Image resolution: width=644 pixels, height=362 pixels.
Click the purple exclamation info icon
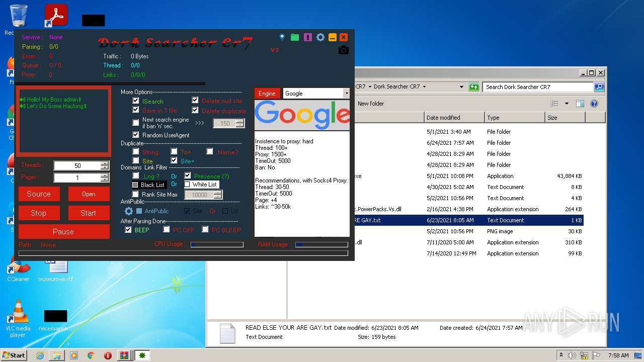(x=308, y=37)
